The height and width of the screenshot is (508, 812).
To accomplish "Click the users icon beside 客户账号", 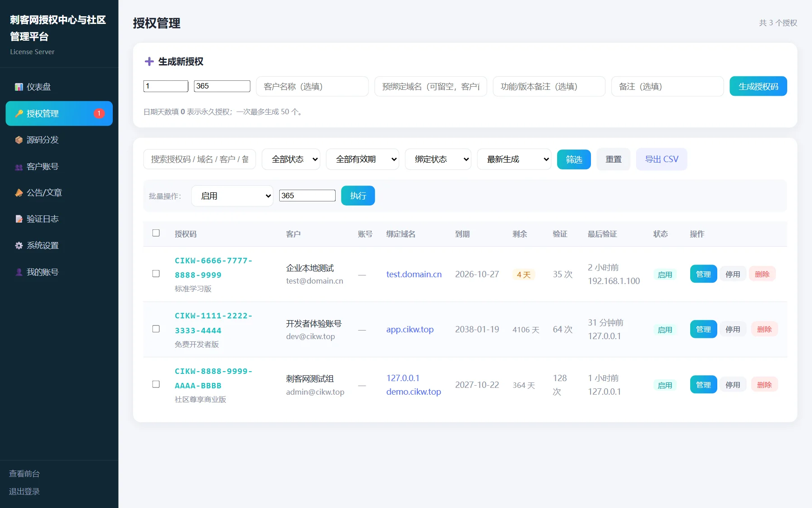I will pos(18,167).
